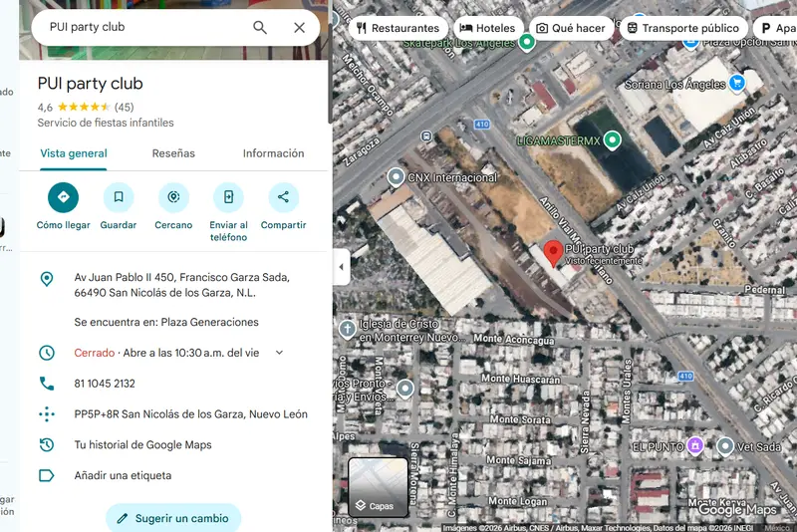Click the side panel scrollbar
Image resolution: width=797 pixels, height=532 pixels.
(330, 71)
